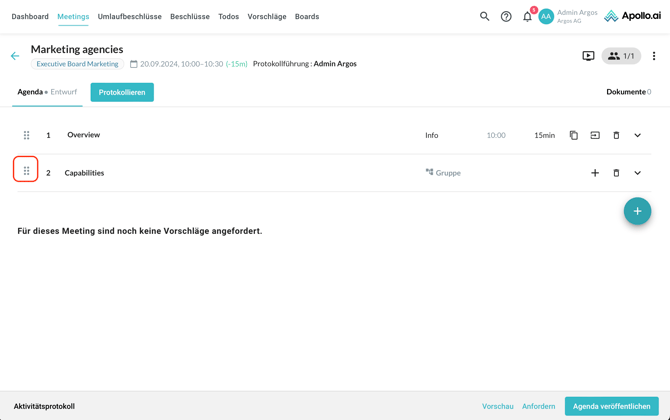Copy the Overview agenda item

[574, 135]
